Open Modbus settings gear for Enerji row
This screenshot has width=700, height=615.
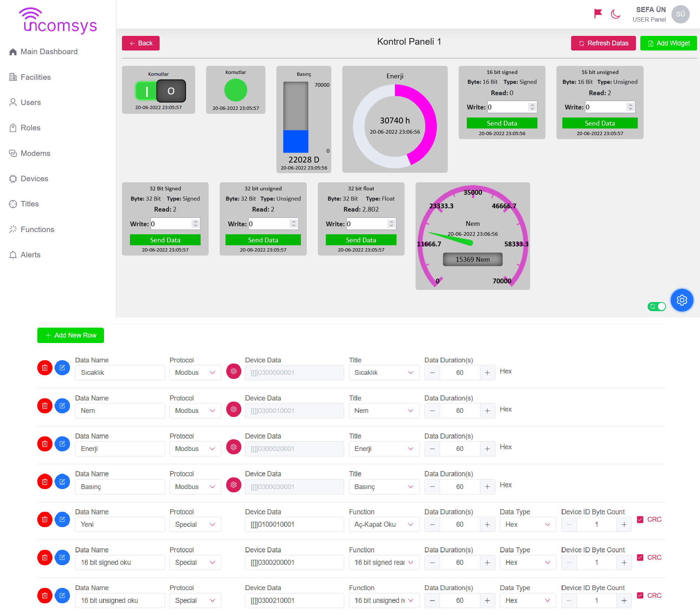click(234, 447)
